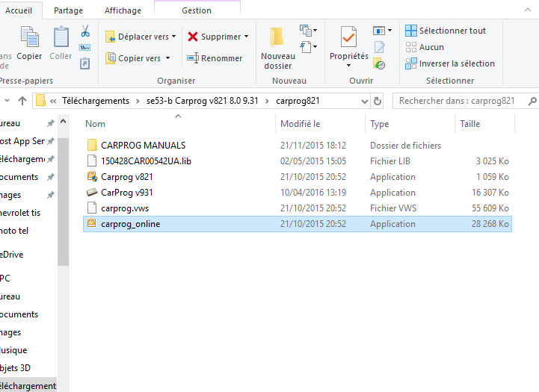Click the Copier icon in the ribbon
The height and width of the screenshot is (392, 539).
pyautogui.click(x=30, y=37)
